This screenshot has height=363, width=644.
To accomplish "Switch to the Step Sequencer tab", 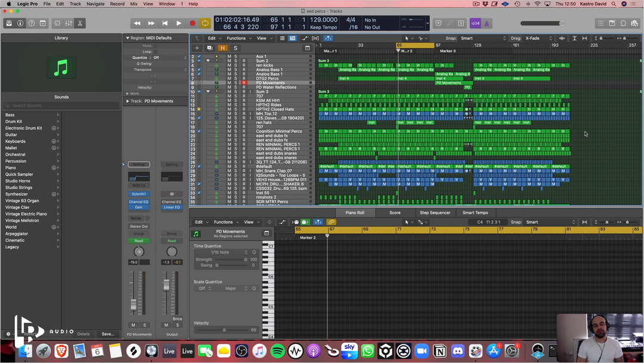I will pos(435,213).
